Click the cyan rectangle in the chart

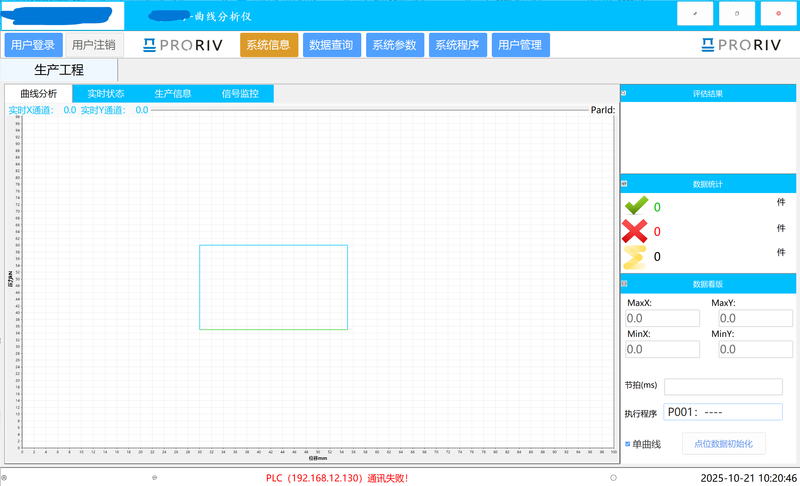273,287
